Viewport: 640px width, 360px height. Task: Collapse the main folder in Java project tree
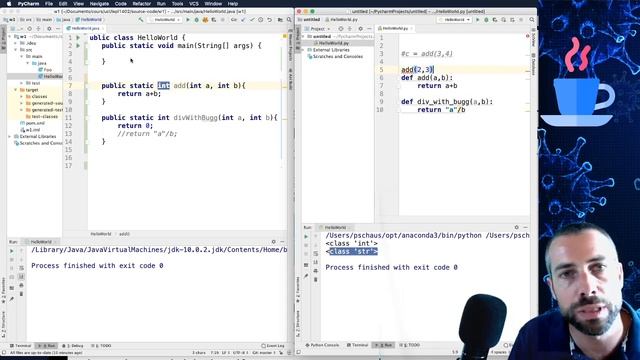click(x=22, y=56)
